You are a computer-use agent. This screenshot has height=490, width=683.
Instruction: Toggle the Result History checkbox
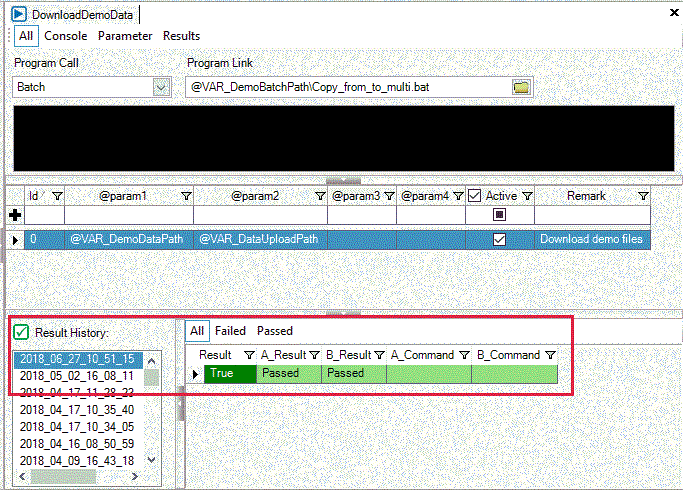(21, 332)
